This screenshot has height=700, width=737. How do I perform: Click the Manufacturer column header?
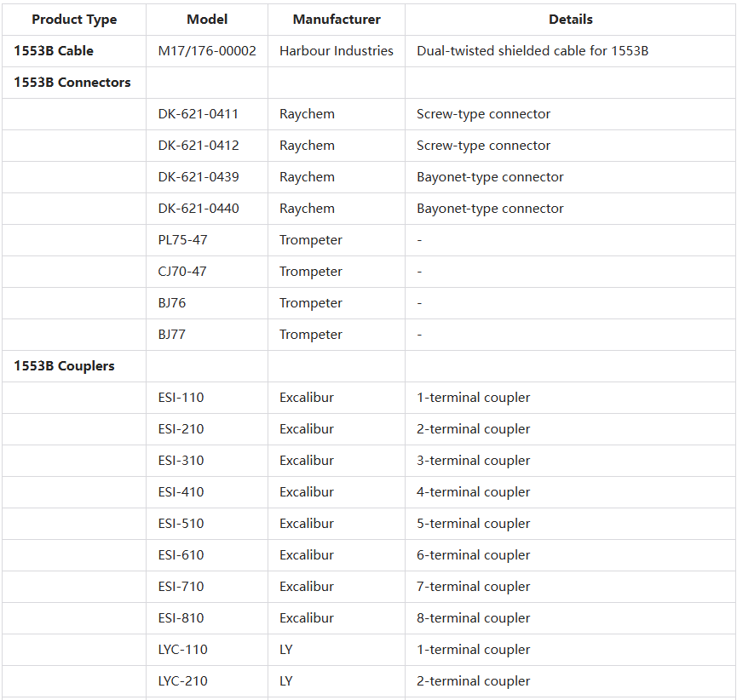(337, 20)
